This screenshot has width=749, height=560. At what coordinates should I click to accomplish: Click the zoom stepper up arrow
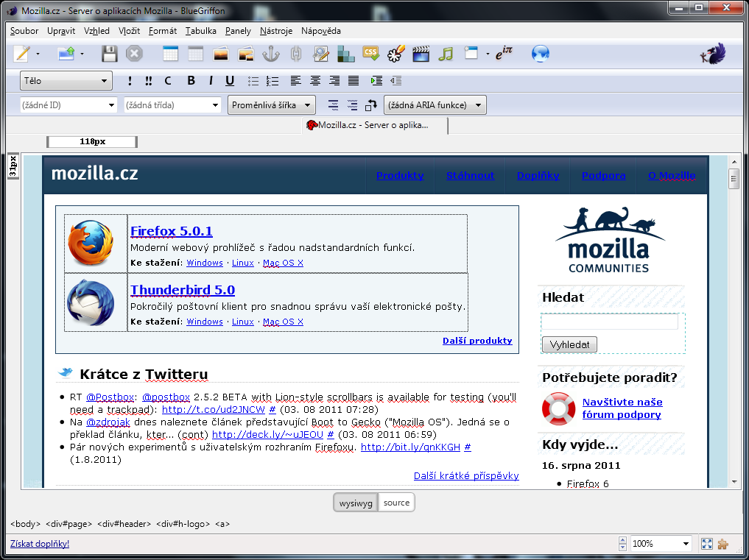point(622,540)
